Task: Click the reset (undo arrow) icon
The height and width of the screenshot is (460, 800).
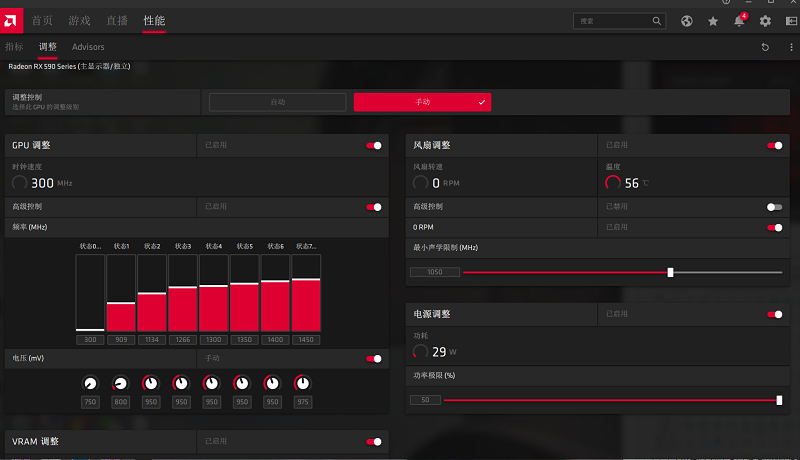Action: pyautogui.click(x=765, y=47)
